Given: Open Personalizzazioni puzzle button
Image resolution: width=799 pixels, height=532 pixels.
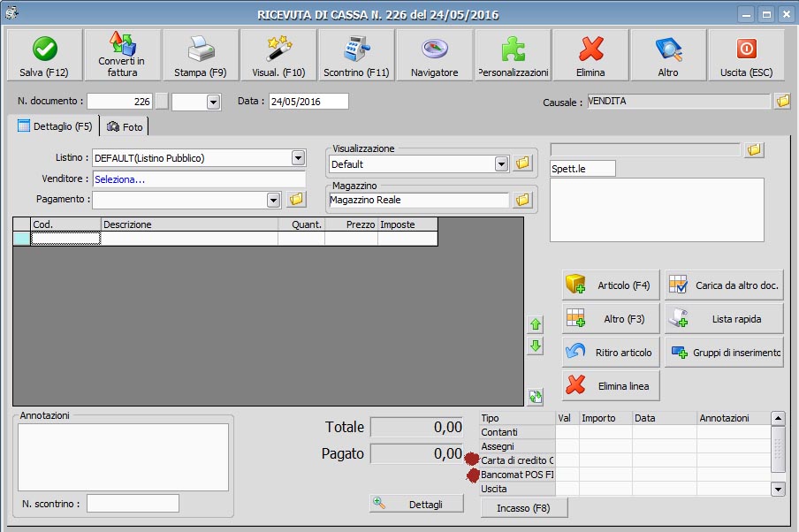Looking at the screenshot, I should coord(513,55).
